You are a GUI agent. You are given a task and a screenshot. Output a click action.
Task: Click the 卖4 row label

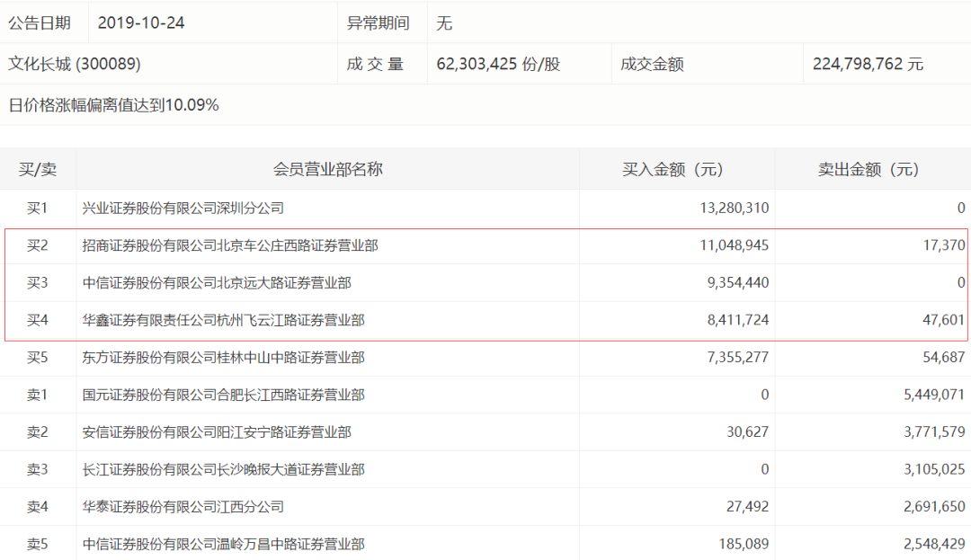37,507
